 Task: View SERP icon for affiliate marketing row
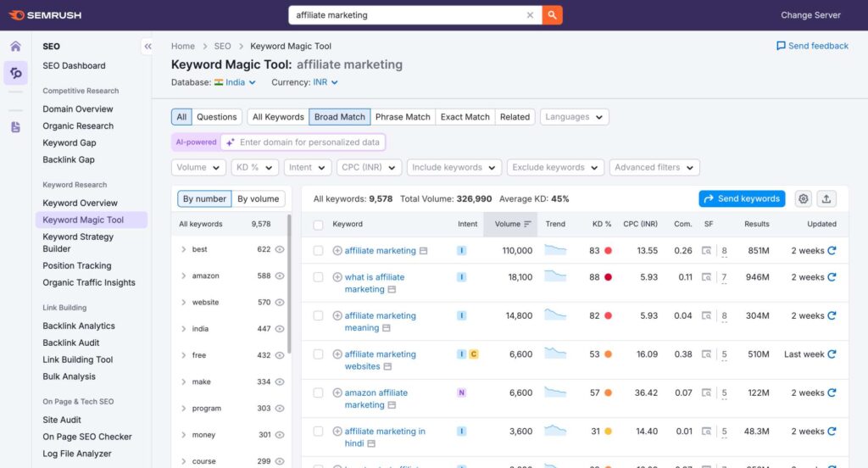[x=706, y=250]
